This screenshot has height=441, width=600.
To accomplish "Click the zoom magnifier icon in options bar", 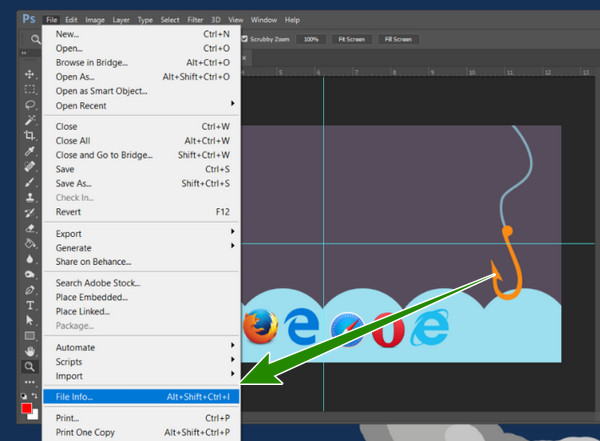I will click(x=35, y=39).
